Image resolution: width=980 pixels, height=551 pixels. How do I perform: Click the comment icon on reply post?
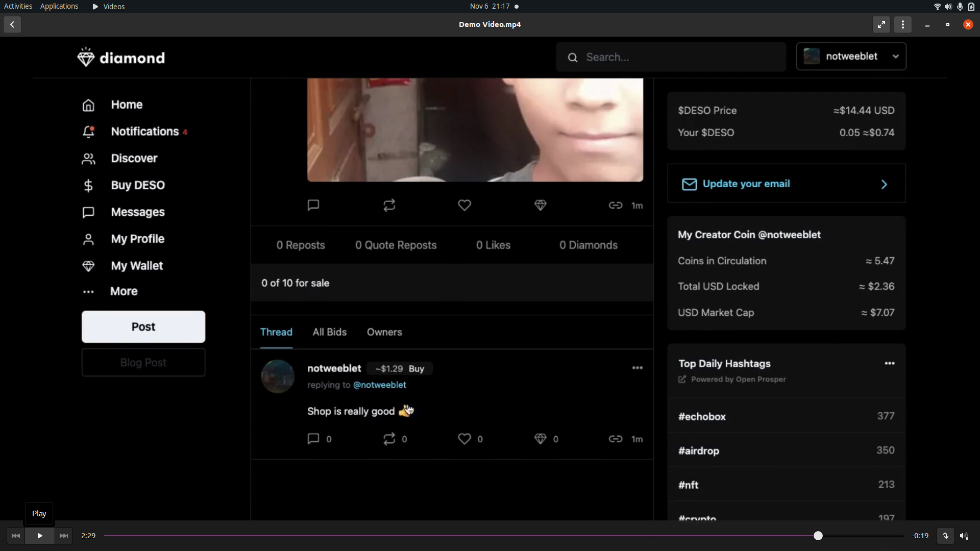(x=313, y=439)
